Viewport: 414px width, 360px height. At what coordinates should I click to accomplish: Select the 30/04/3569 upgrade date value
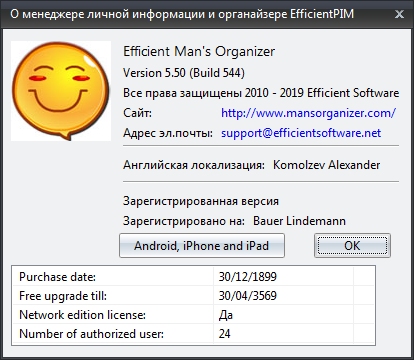click(x=247, y=296)
